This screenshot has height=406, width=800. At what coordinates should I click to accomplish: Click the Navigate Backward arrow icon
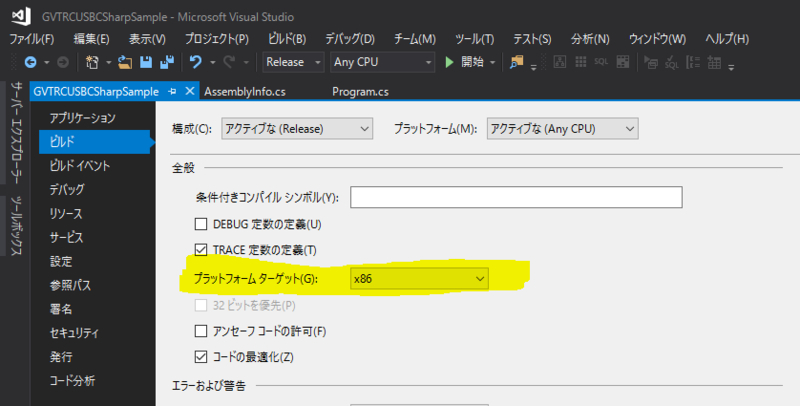pos(31,62)
